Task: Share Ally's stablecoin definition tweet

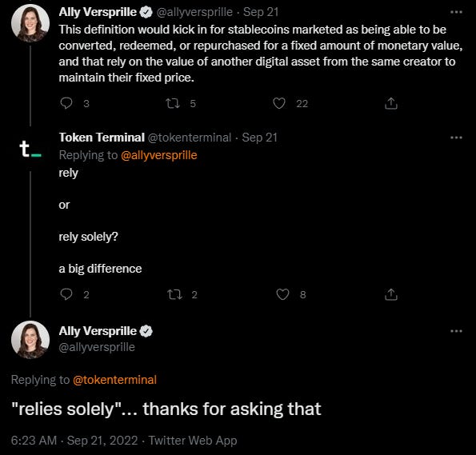Action: pyautogui.click(x=391, y=103)
